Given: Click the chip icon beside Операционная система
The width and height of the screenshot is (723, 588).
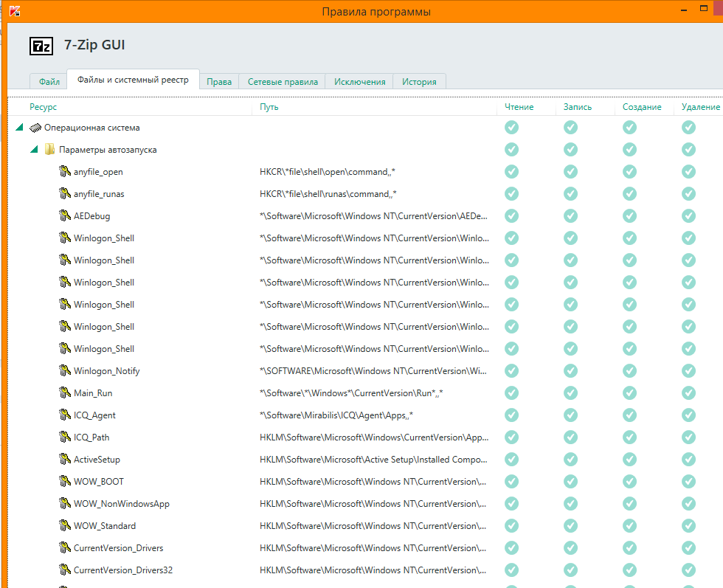Looking at the screenshot, I should (x=35, y=128).
